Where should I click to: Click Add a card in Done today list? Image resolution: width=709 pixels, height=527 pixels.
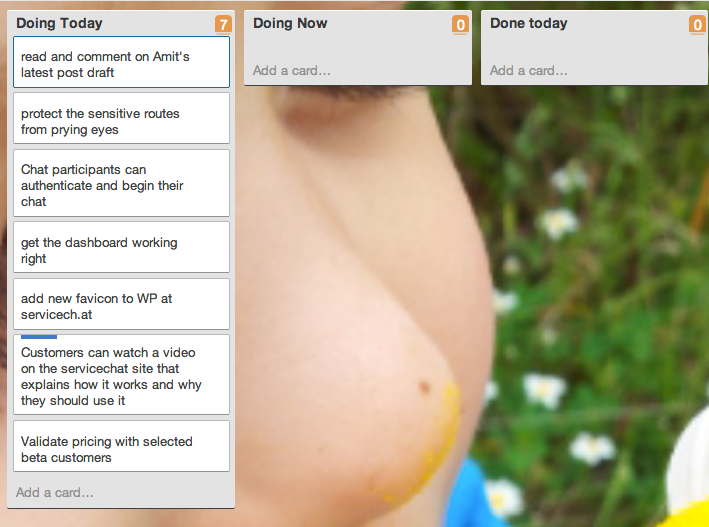(529, 71)
